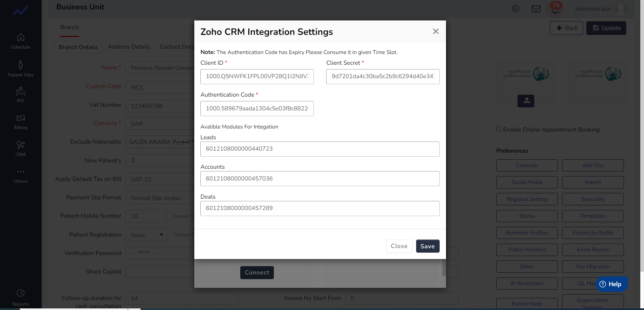The image size is (644, 310).
Task: Open the FollowUp Profile preference
Action: 593,233
